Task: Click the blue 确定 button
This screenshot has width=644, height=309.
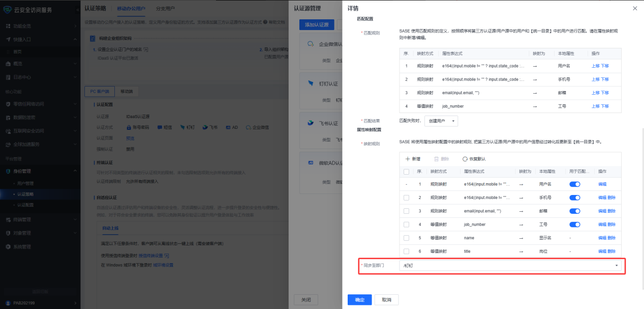Action: pyautogui.click(x=359, y=300)
